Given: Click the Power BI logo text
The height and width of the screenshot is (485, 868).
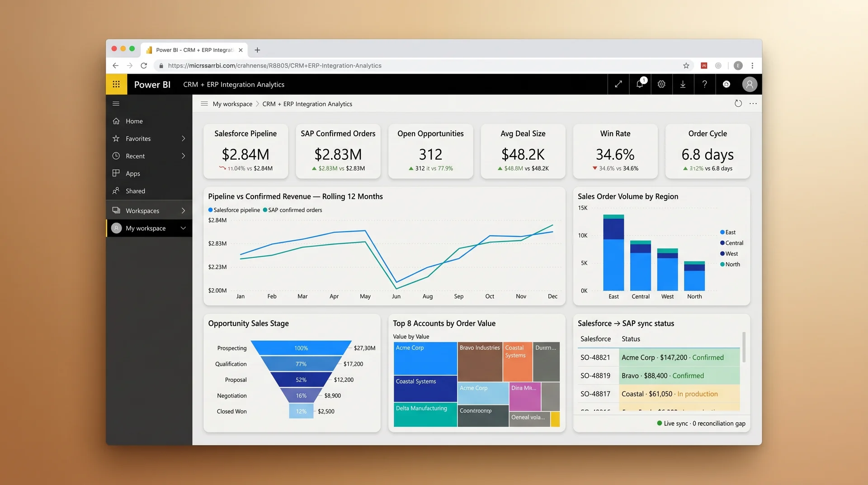Looking at the screenshot, I should (x=152, y=85).
